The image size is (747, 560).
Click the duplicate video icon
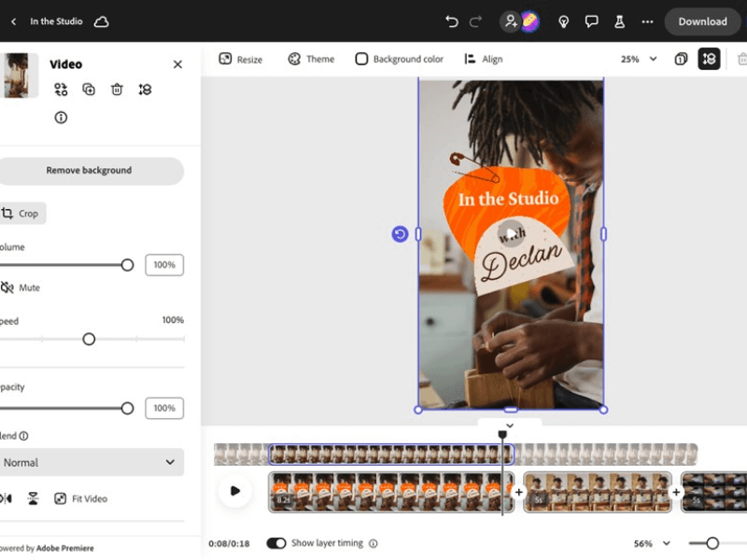(89, 90)
